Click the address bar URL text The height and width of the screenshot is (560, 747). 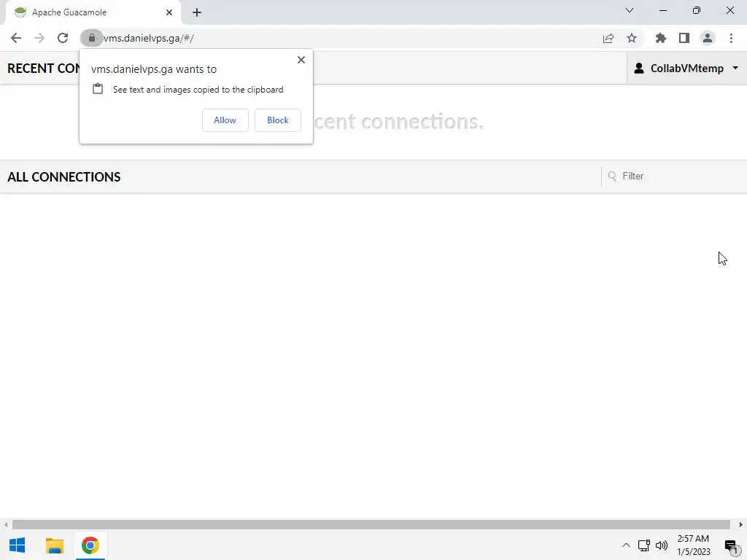tap(149, 38)
